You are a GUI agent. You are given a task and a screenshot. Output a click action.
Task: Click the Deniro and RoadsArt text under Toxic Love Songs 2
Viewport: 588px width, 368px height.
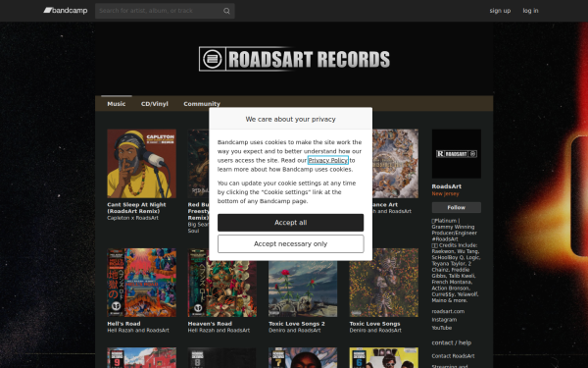coord(294,331)
